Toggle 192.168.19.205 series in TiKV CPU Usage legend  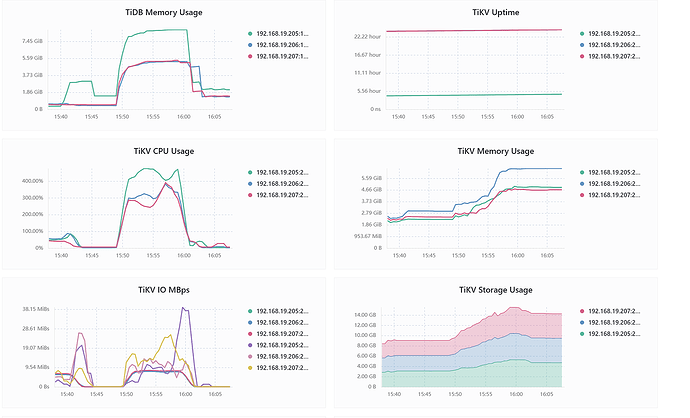click(x=278, y=172)
